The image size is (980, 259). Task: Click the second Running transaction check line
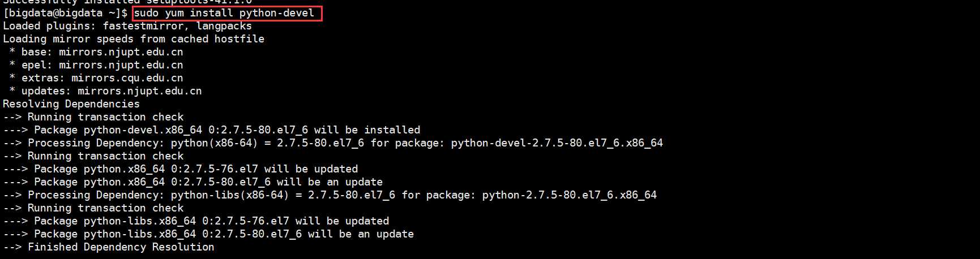[93, 156]
